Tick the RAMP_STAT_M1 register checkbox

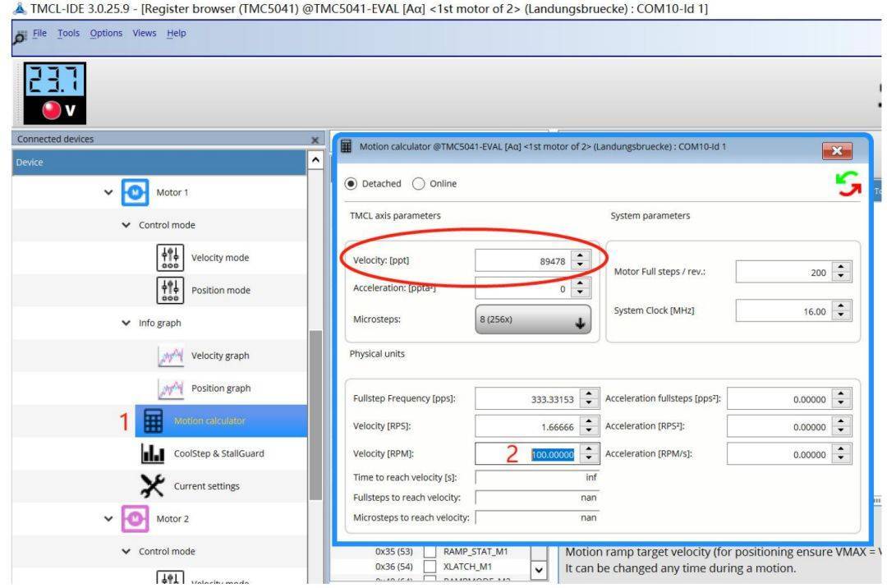click(430, 551)
